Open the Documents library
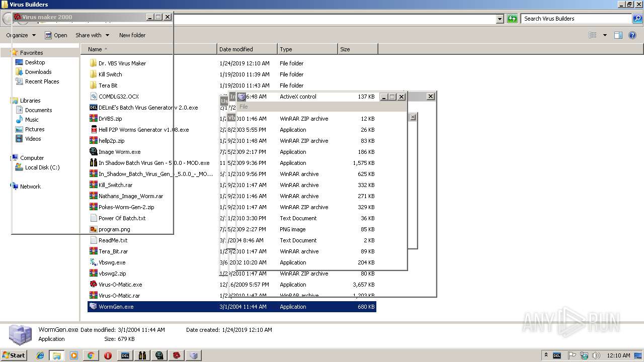Image resolution: width=644 pixels, height=362 pixels. 38,110
